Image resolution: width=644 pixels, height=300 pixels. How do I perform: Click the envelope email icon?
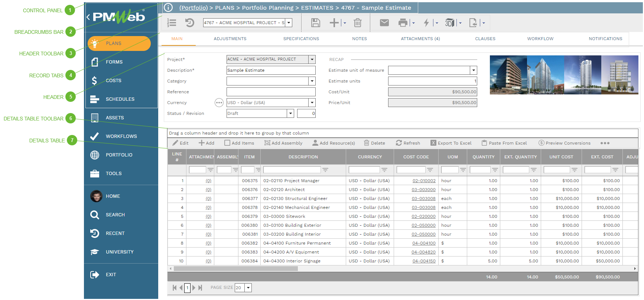384,23
